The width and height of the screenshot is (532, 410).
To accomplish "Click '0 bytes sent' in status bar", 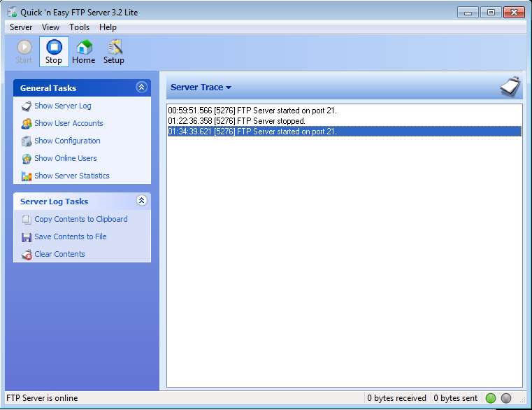I will (x=455, y=398).
